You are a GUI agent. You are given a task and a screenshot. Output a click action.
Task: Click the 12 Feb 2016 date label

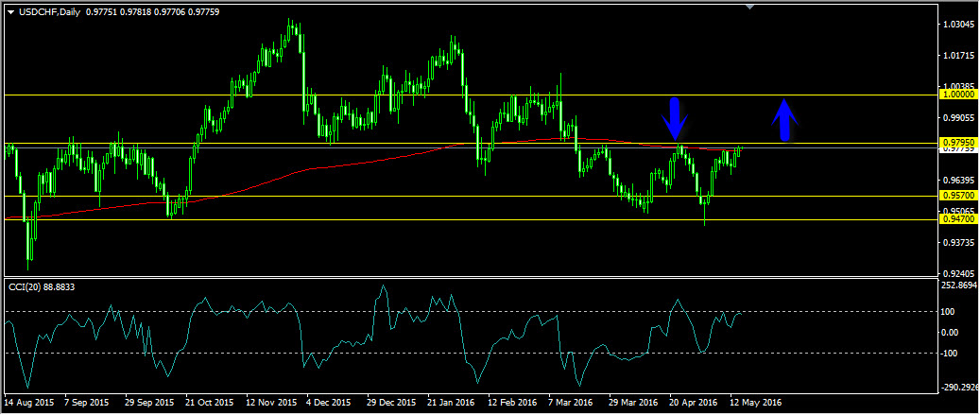[x=512, y=403]
